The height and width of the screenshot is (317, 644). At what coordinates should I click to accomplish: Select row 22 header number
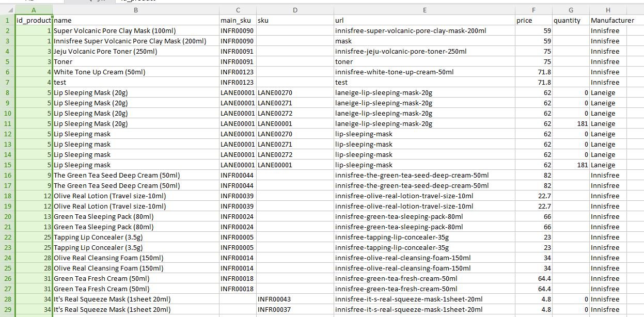pos(8,237)
